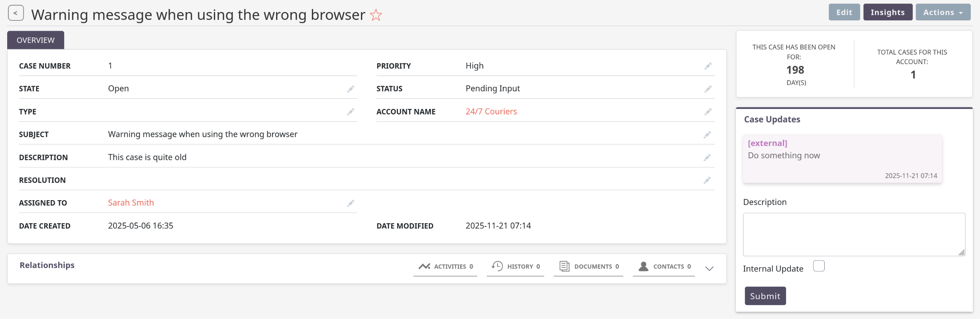980x319 pixels.
Task: Click the back arrow button
Action: [16, 13]
